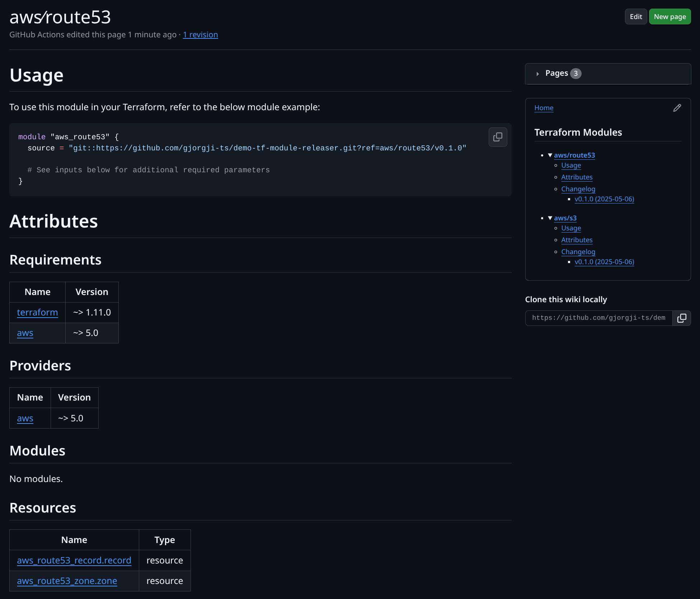Click 'No modules.' text
This screenshot has width=700, height=599.
point(36,479)
